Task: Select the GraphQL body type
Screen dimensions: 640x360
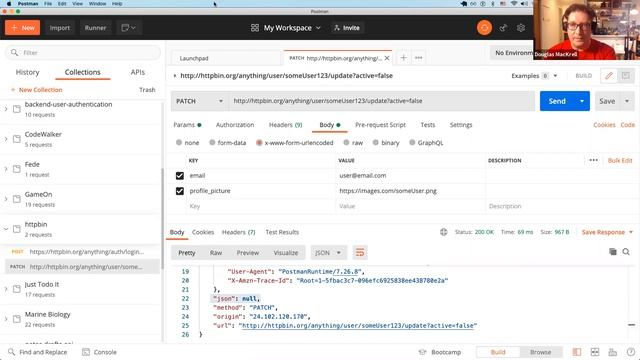Action: pyautogui.click(x=412, y=142)
